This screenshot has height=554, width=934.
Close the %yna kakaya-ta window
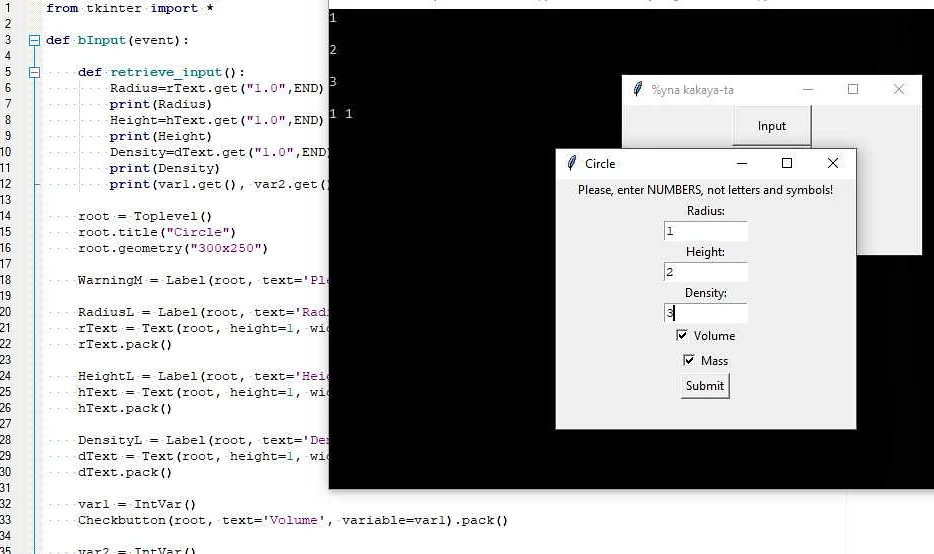[x=898, y=90]
